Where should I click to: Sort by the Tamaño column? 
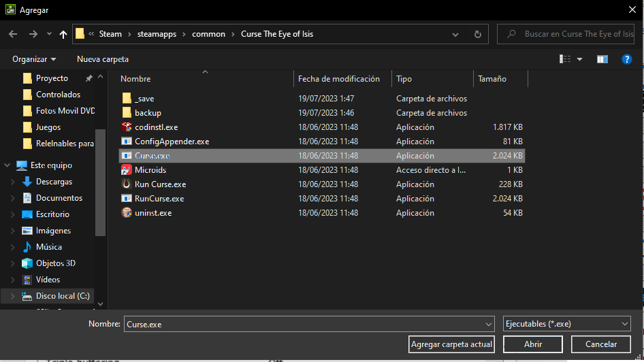492,79
